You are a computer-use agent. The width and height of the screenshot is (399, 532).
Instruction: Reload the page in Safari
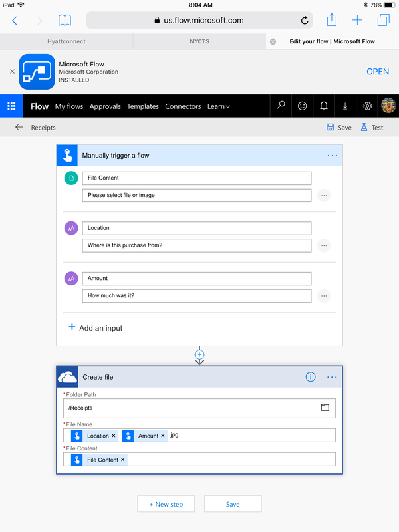coord(305,21)
